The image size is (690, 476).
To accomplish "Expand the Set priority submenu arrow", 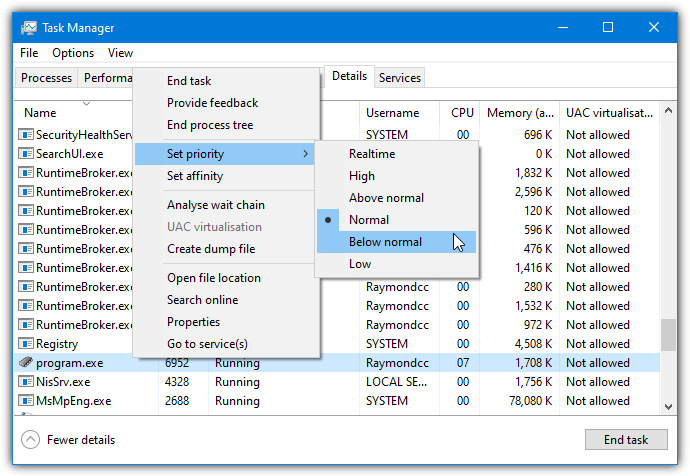I will coord(305,154).
